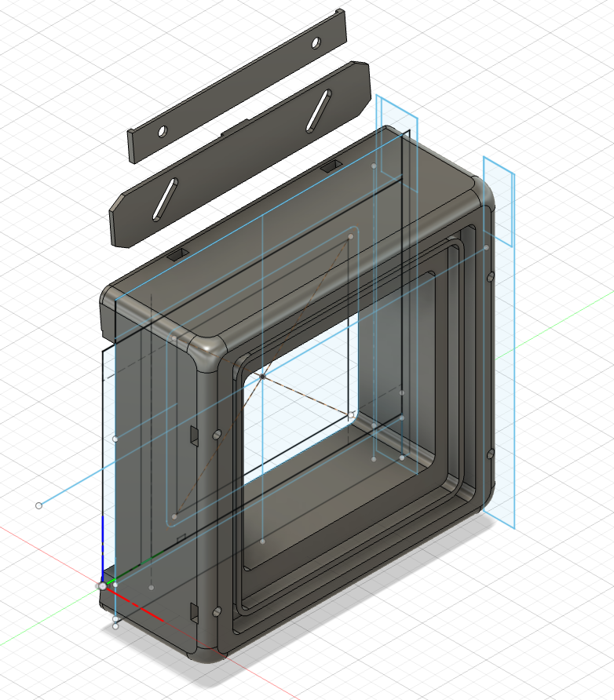Click the sketch origin point at the axes intersection

pyautogui.click(x=103, y=586)
